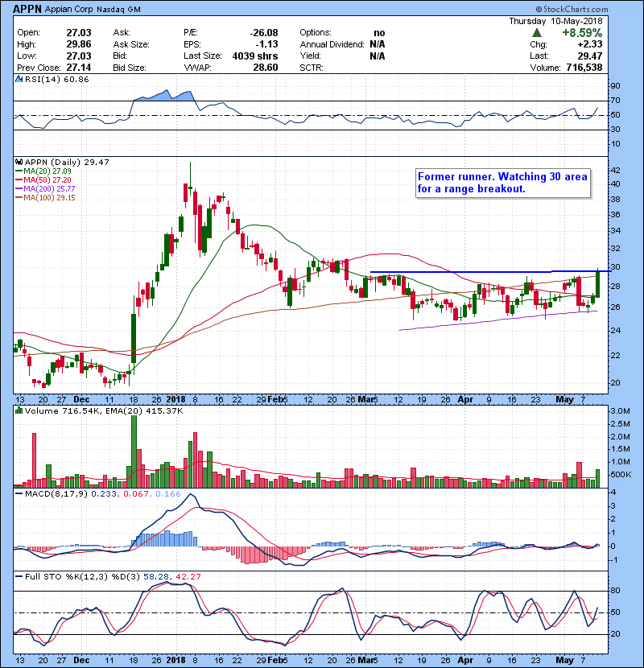The height and width of the screenshot is (668, 644).
Task: Click the Annual Dividend N/A value
Action: point(378,44)
